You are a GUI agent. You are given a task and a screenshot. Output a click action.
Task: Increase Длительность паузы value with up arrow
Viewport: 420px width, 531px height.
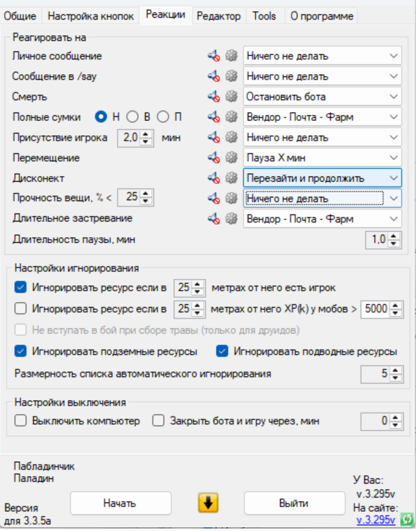tap(393, 236)
